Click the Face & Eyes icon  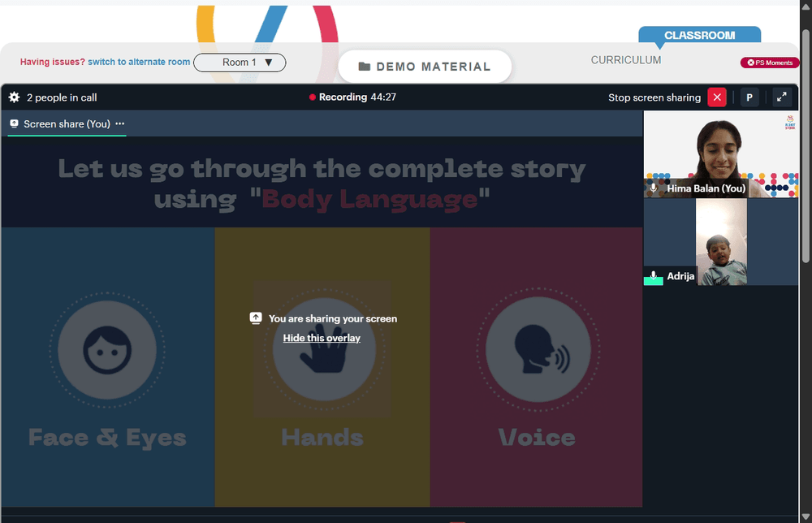point(107,350)
